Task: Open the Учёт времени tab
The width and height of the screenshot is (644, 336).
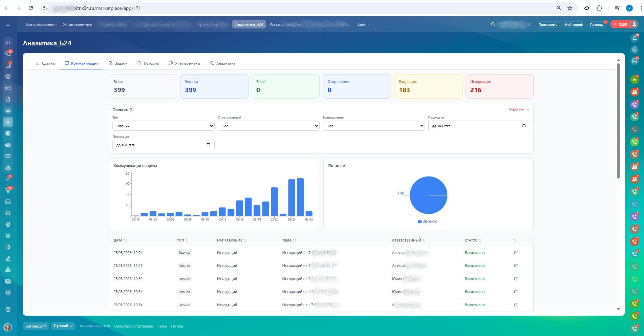Action: [184, 63]
